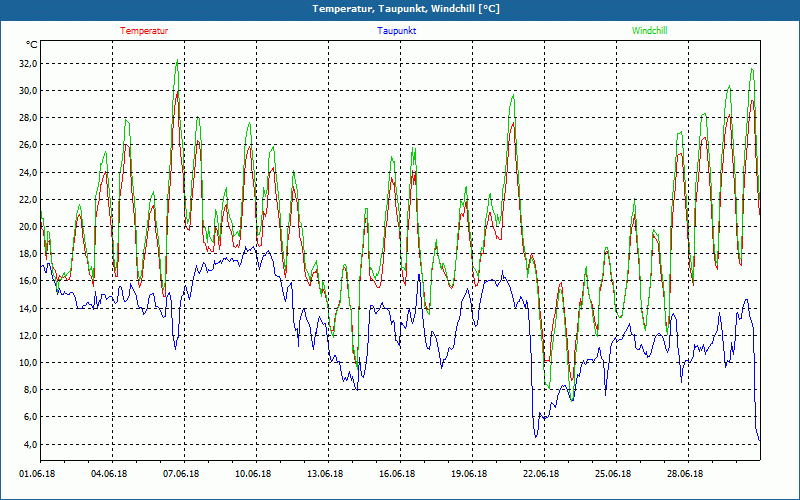Click the 14,0 y-axis value
Viewport: 800px width, 500px height.
click(29, 308)
